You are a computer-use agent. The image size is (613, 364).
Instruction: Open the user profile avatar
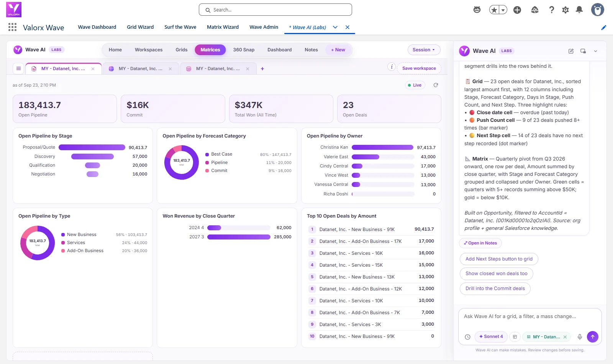[x=597, y=10]
